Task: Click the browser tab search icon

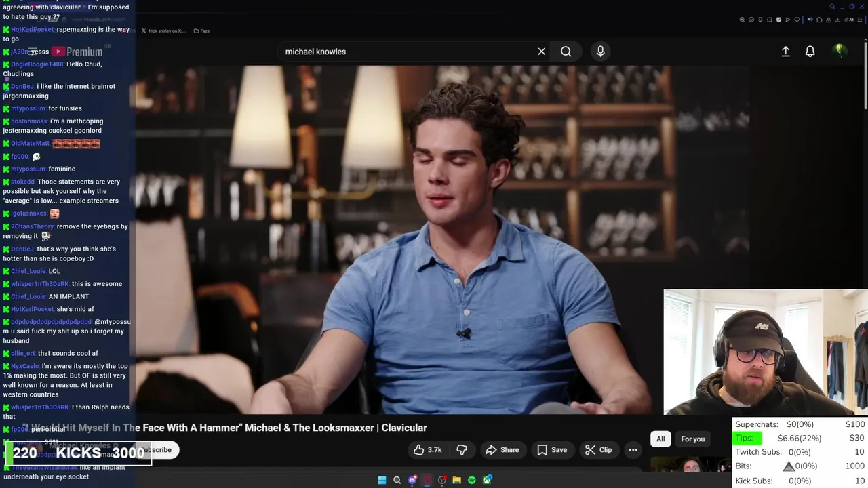Action: point(832,7)
